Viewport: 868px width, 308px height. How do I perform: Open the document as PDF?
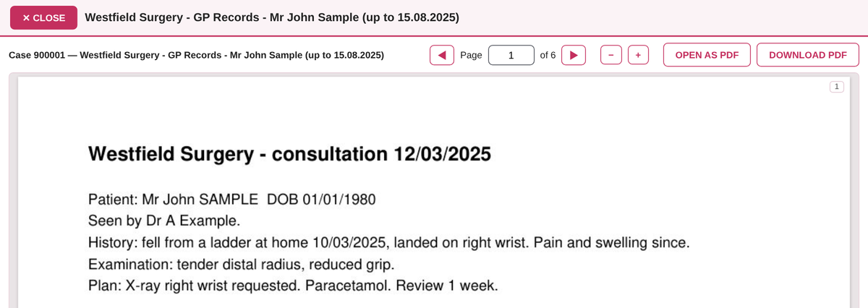click(x=707, y=55)
